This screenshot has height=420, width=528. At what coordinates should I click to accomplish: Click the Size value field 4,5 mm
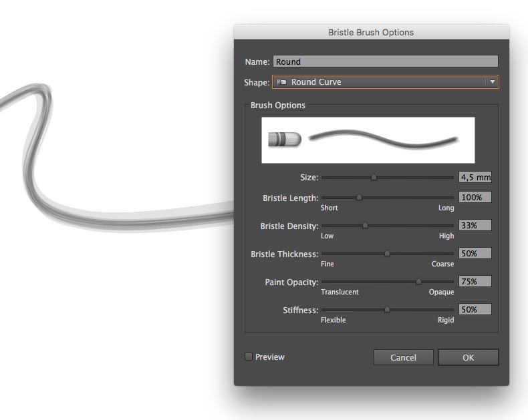pyautogui.click(x=475, y=177)
